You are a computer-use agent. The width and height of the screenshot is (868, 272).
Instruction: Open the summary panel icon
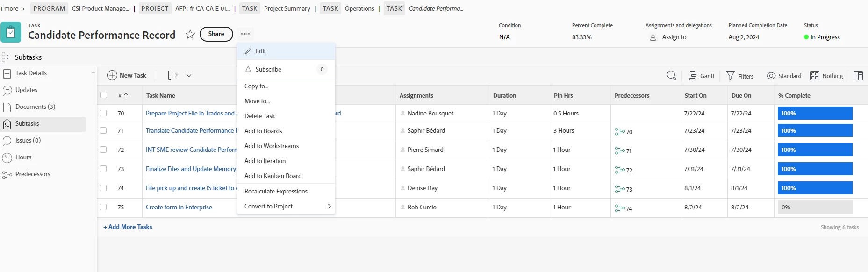[x=858, y=76]
